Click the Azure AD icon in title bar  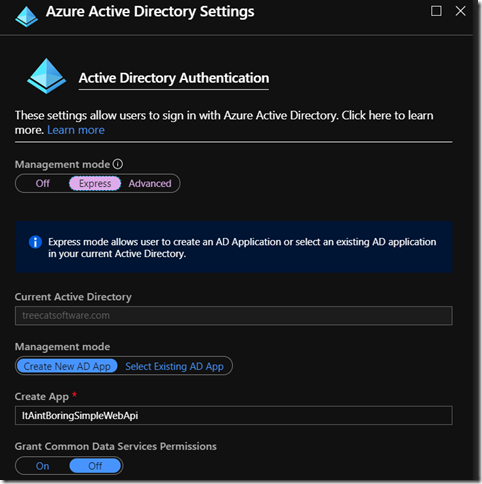tap(27, 16)
